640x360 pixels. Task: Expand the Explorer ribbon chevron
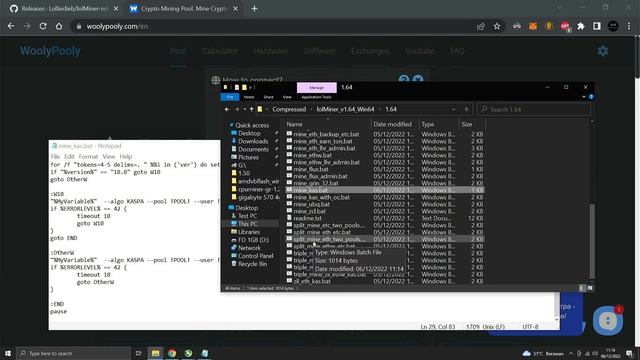584,97
